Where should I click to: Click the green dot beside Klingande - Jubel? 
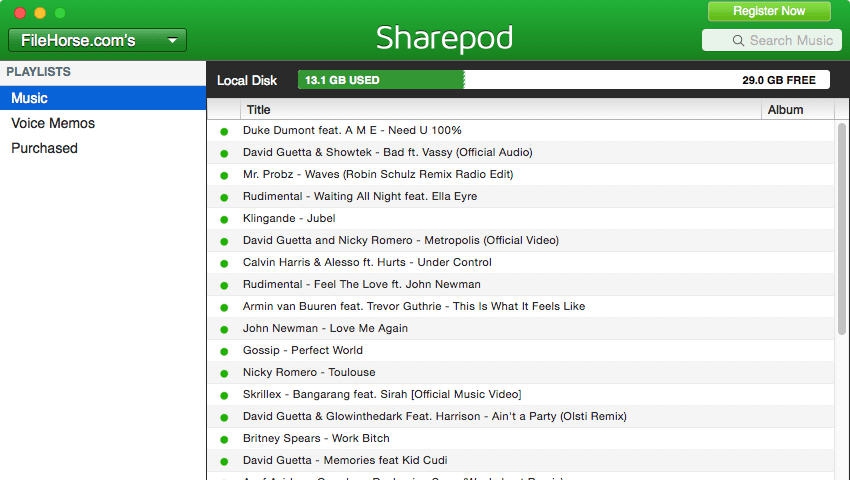pyautogui.click(x=224, y=219)
